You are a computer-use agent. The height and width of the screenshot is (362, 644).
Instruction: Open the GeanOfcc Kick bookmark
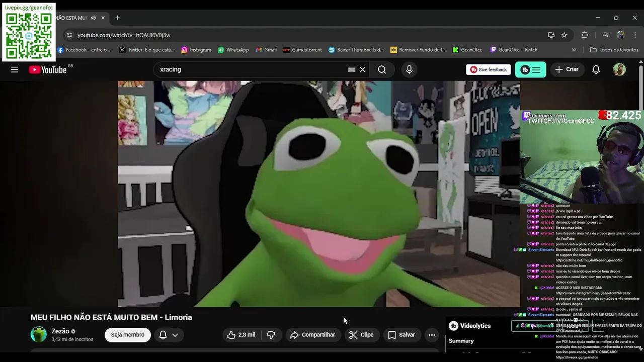[x=467, y=50]
